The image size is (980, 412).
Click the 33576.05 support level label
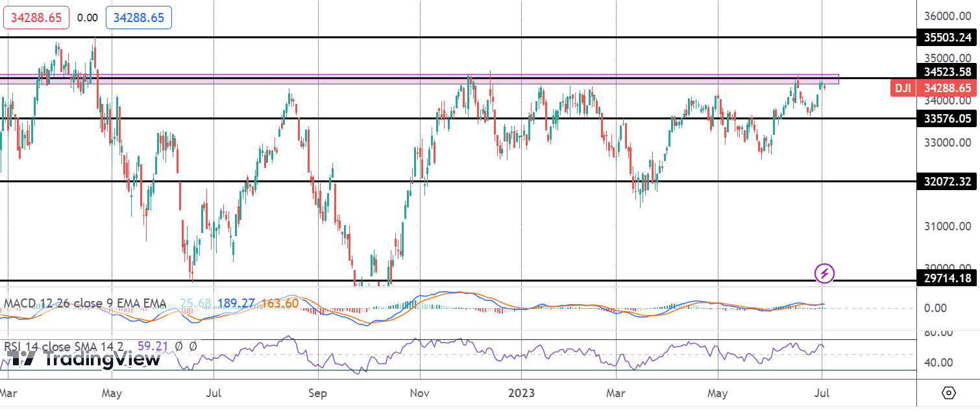tap(948, 118)
